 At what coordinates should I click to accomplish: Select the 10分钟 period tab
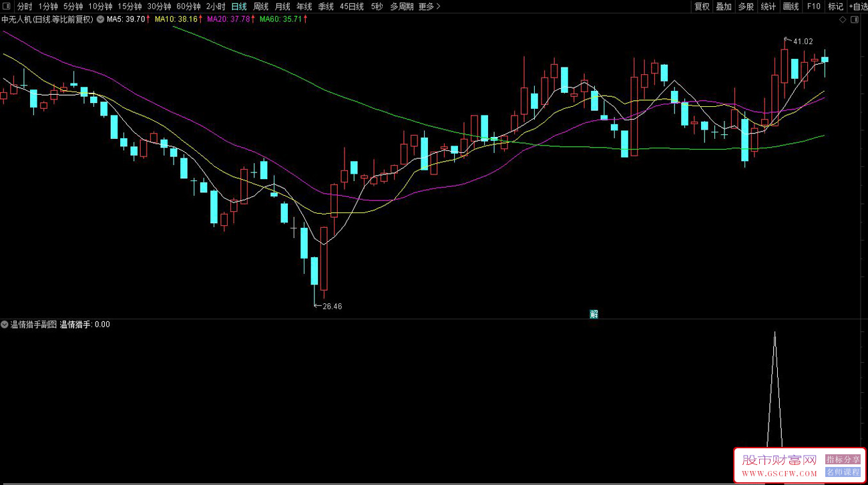tap(100, 6)
